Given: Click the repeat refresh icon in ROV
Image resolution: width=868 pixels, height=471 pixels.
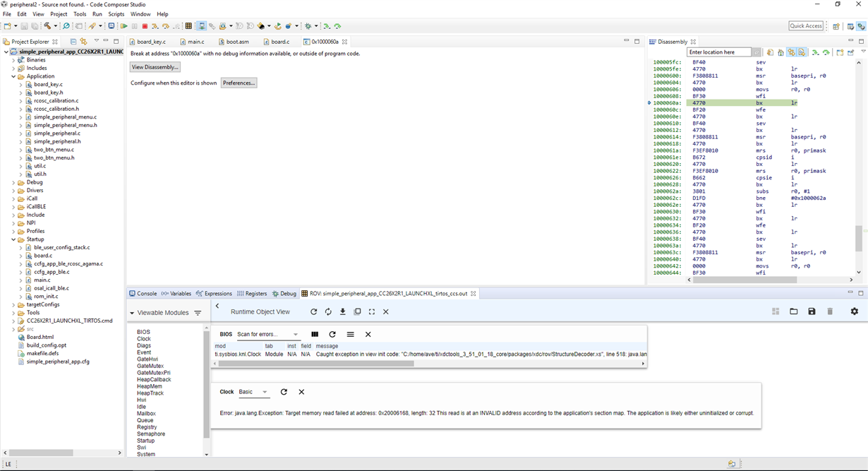Looking at the screenshot, I should (328, 311).
